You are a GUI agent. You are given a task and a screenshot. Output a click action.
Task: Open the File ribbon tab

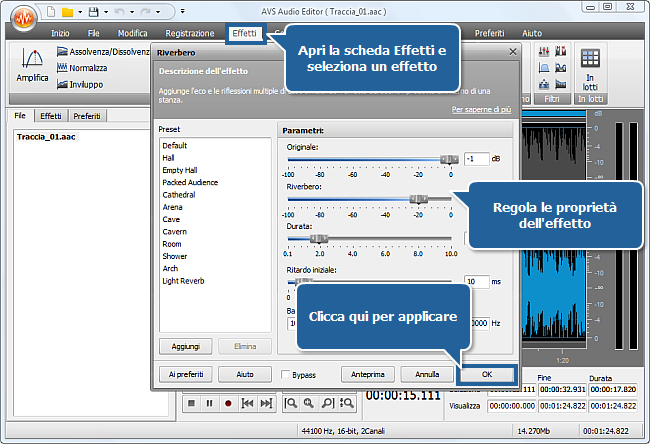[94, 33]
